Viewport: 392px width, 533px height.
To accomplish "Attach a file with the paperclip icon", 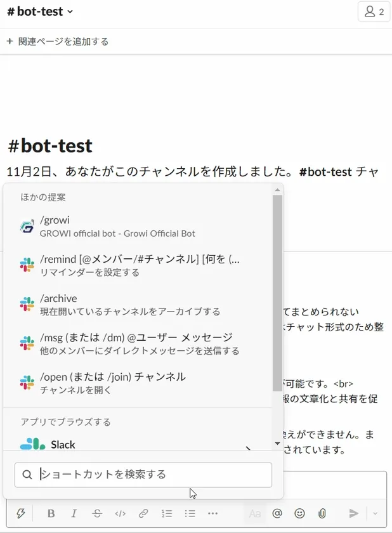I will click(322, 513).
